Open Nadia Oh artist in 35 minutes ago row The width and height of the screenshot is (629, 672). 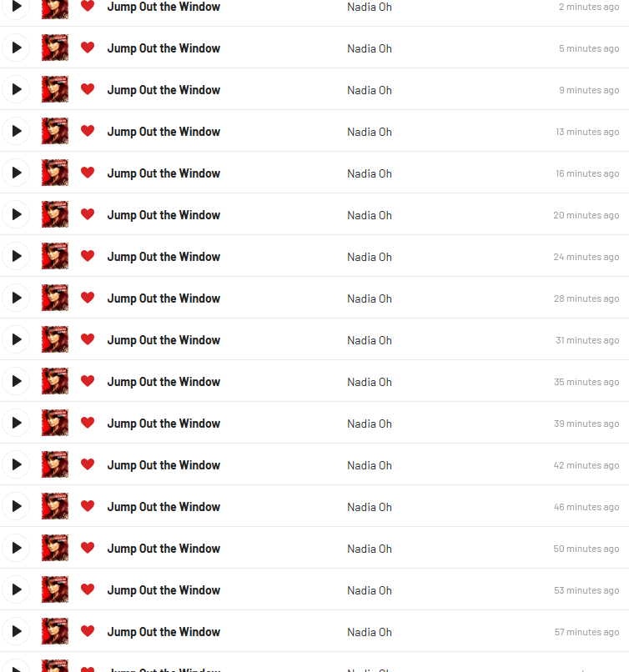(x=370, y=382)
